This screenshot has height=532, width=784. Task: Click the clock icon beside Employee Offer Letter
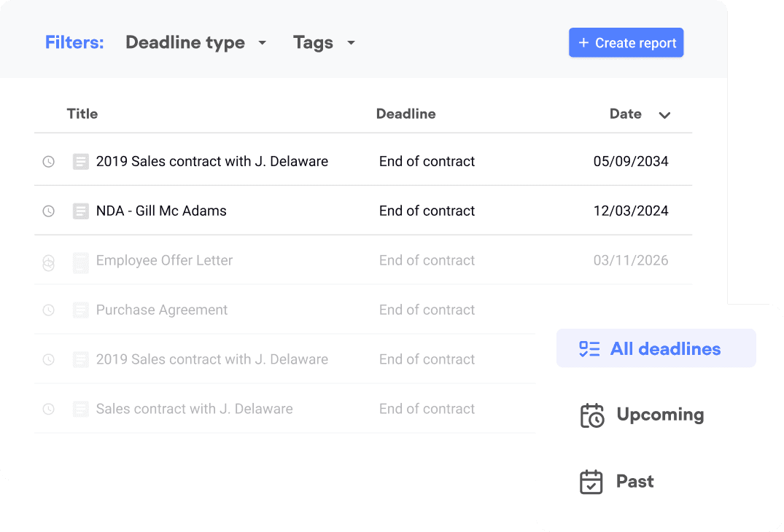tap(49, 262)
